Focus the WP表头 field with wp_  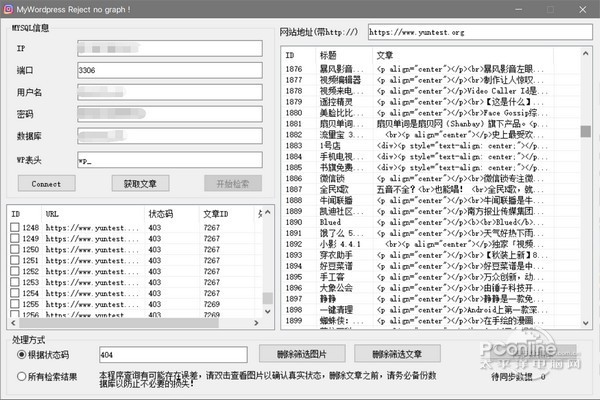[x=170, y=160]
